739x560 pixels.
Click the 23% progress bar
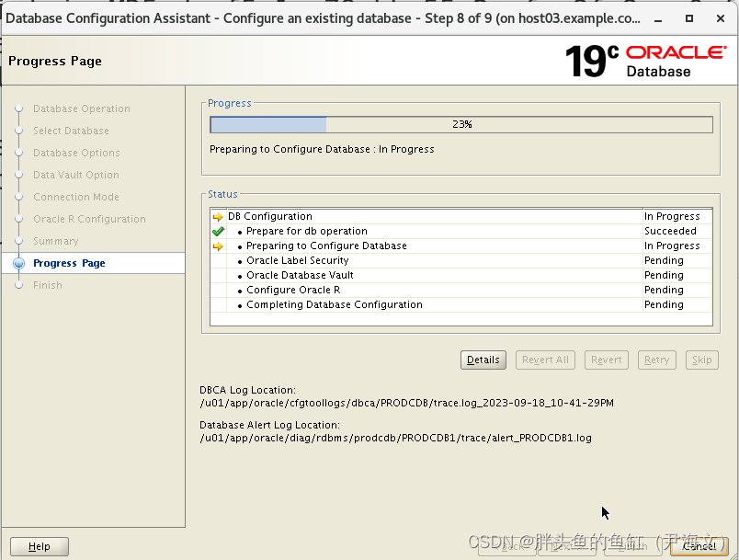461,124
